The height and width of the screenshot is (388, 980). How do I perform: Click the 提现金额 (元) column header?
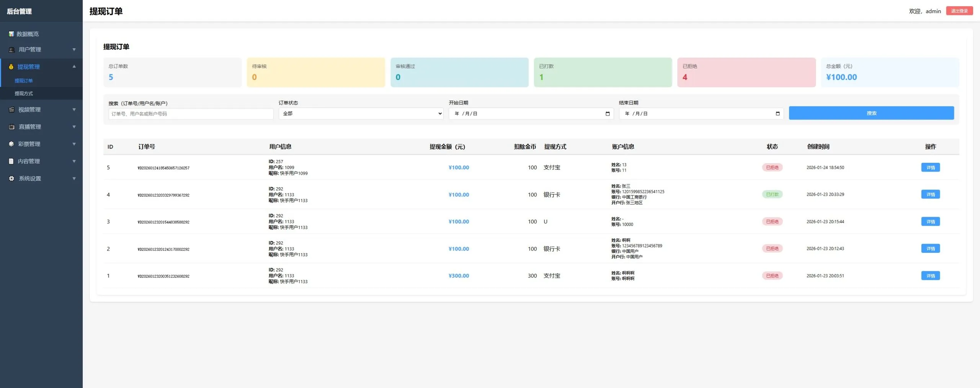pos(447,147)
